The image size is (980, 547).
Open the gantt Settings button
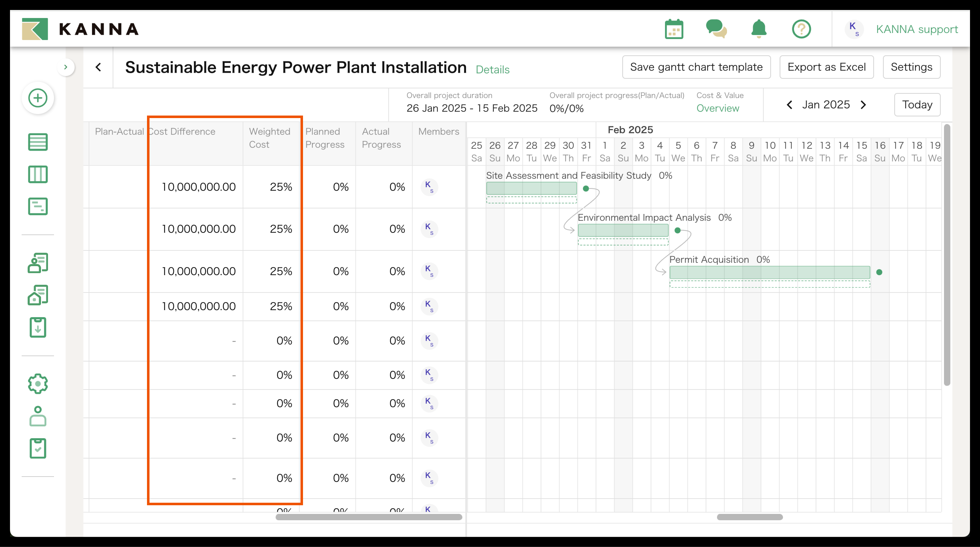tap(911, 67)
